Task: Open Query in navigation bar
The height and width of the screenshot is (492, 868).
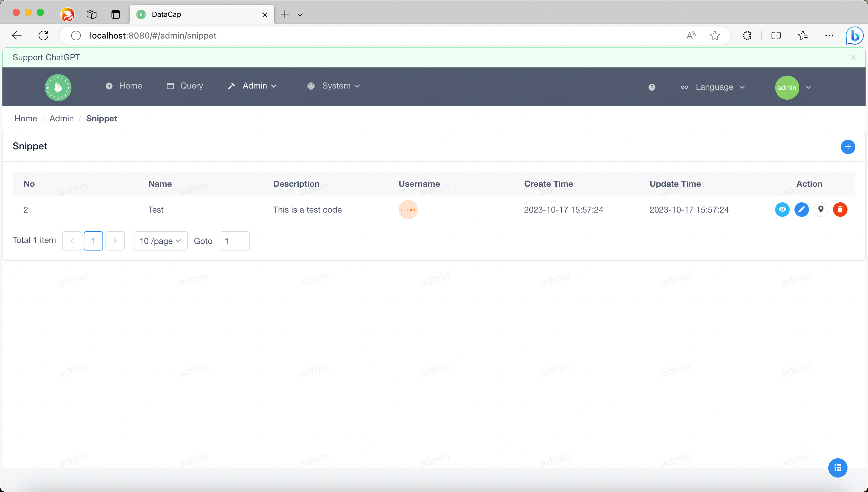Action: point(185,86)
